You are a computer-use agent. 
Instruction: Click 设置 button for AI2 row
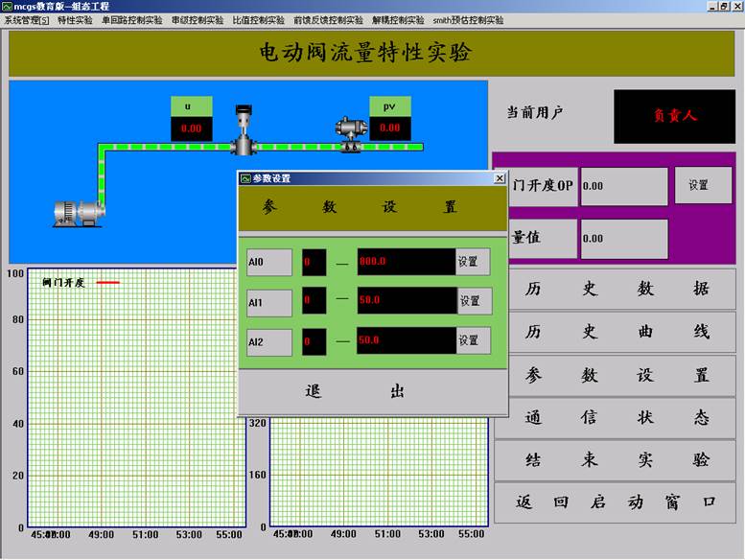472,340
